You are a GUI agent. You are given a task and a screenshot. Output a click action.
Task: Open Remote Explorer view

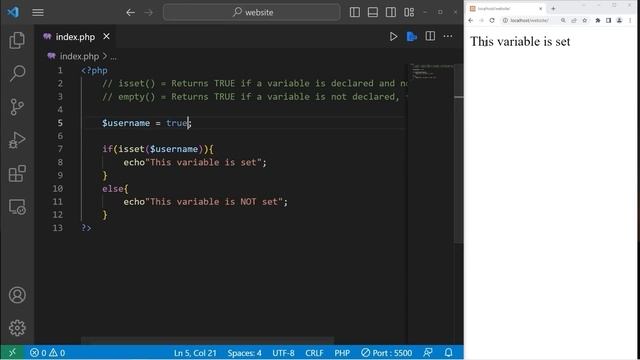17,207
